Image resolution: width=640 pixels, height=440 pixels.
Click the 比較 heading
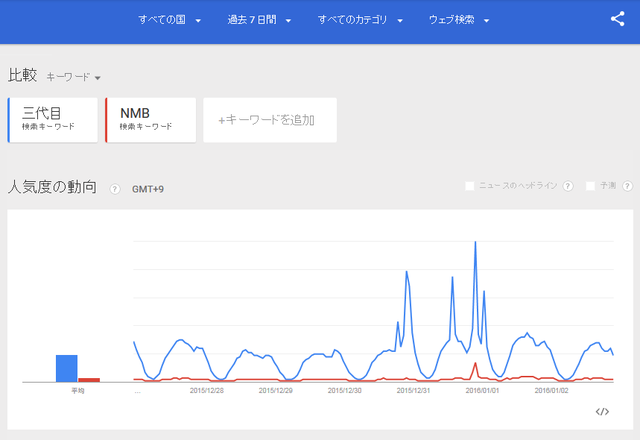[x=22, y=75]
